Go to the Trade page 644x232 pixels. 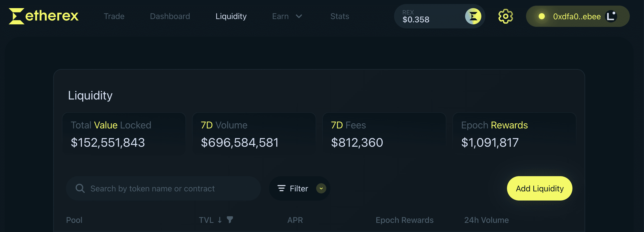pos(114,16)
